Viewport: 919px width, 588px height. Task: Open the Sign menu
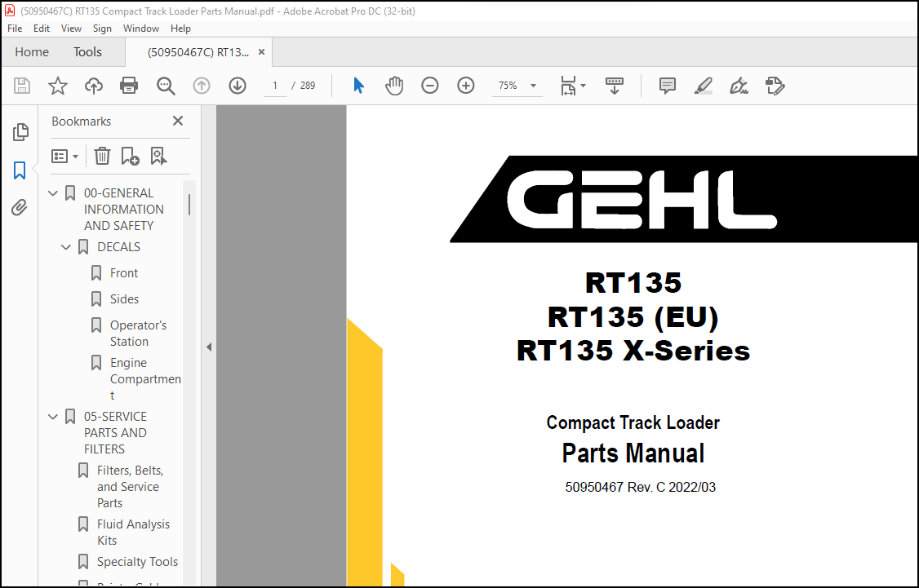coord(102,28)
